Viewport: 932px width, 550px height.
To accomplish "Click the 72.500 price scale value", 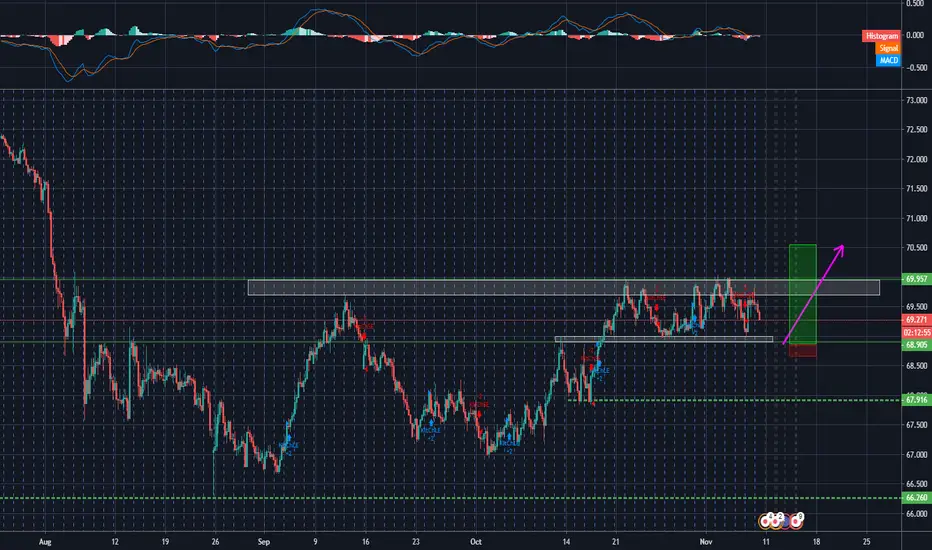I will [x=917, y=130].
